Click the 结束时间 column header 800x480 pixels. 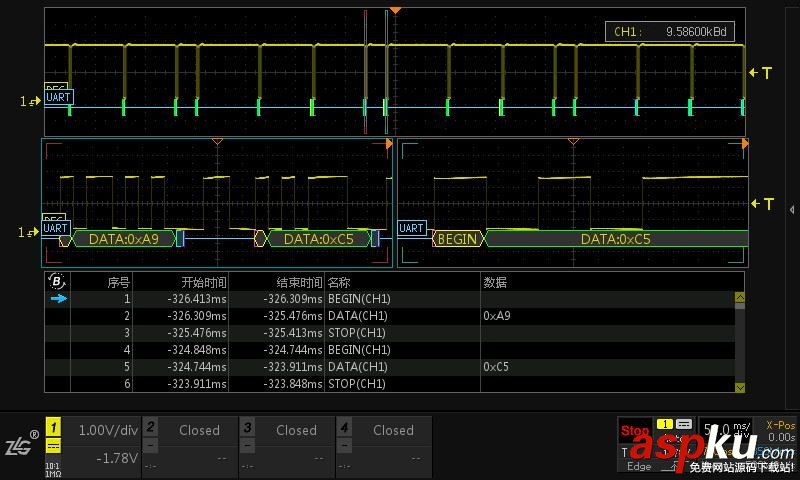299,282
